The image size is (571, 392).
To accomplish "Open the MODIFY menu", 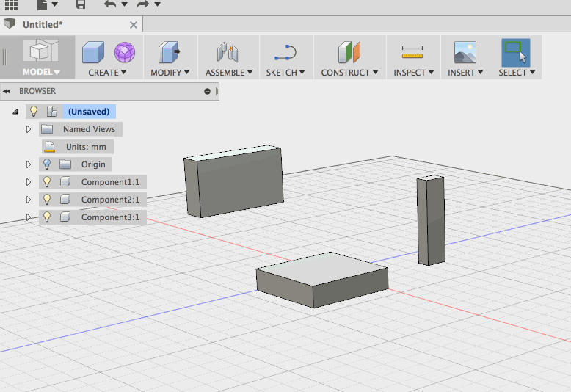I will (x=170, y=73).
